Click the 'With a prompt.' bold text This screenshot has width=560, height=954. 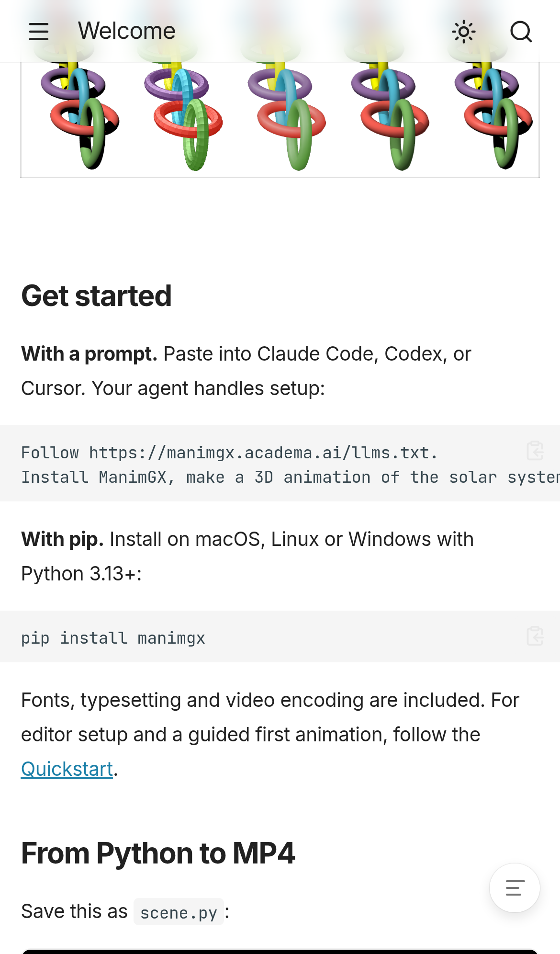click(90, 354)
